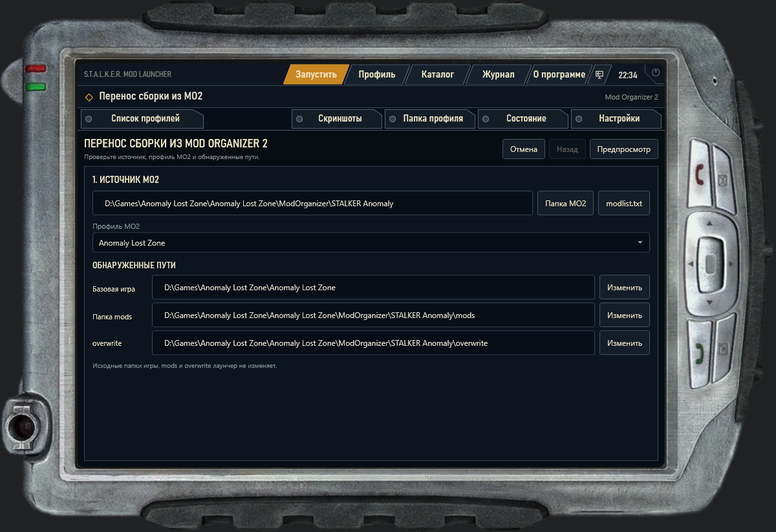
Task: Click the power icon in the top corner
Action: [x=656, y=72]
